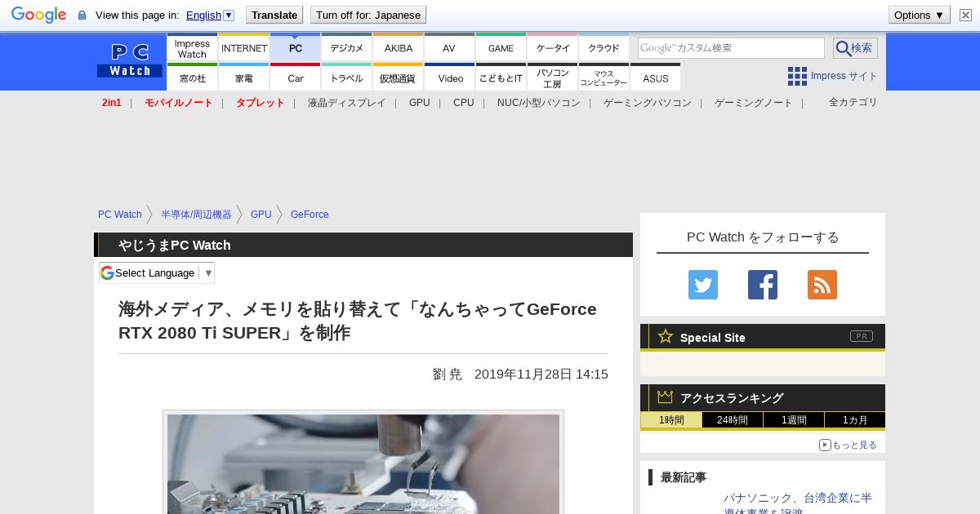This screenshot has width=980, height=514.
Task: Close the Google translate bar
Action: click(965, 15)
